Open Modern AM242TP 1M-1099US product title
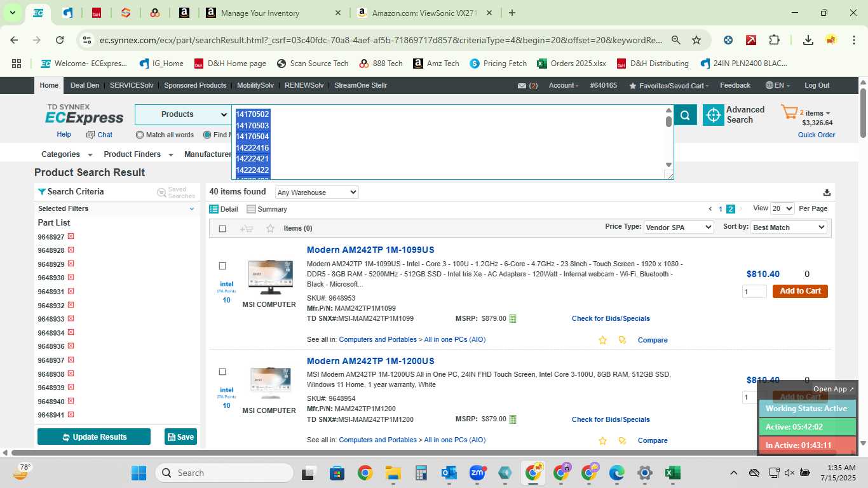Screen dimensions: 868x488 tap(370, 250)
